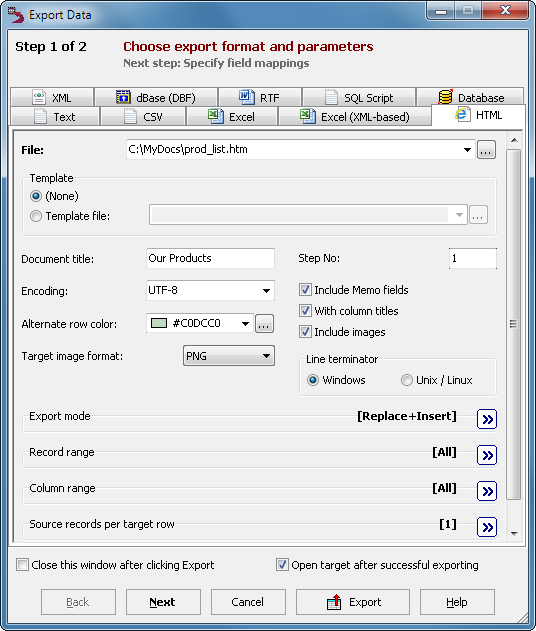Click the Excel tab spreadsheet icon
This screenshot has width=536, height=631.
pos(216,116)
